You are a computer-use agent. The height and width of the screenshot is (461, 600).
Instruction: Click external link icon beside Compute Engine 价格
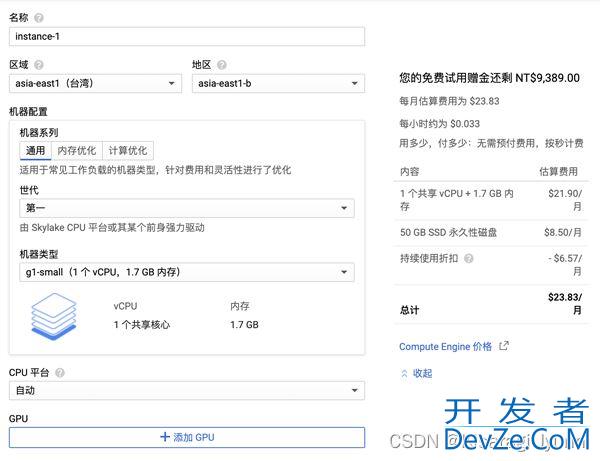pos(504,346)
